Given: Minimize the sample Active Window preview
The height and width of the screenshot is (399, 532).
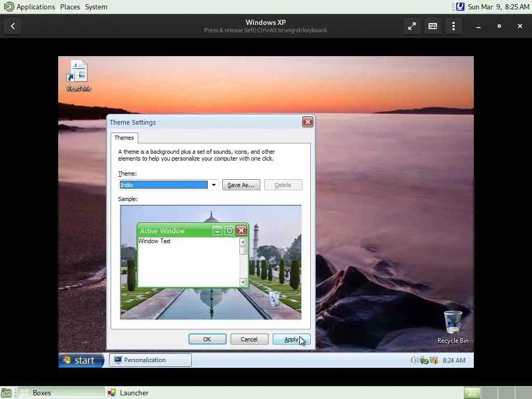Looking at the screenshot, I should click(217, 231).
